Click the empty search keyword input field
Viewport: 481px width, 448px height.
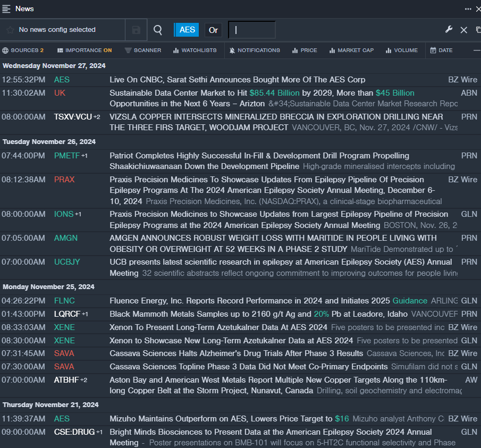tap(252, 30)
